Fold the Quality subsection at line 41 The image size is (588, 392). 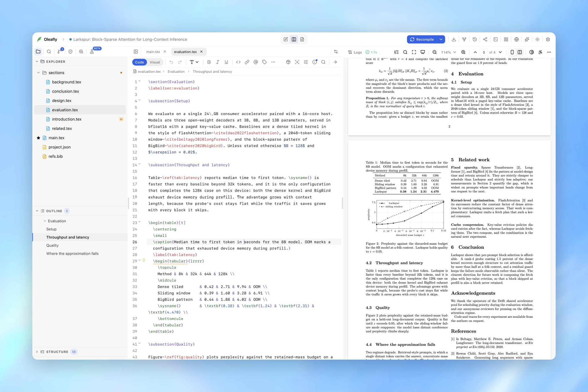click(140, 344)
